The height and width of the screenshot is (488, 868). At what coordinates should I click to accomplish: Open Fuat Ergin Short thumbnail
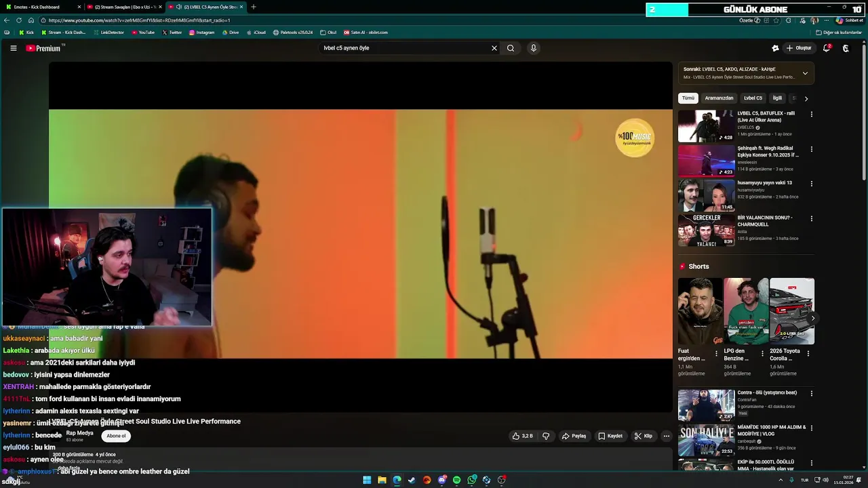[x=700, y=311]
